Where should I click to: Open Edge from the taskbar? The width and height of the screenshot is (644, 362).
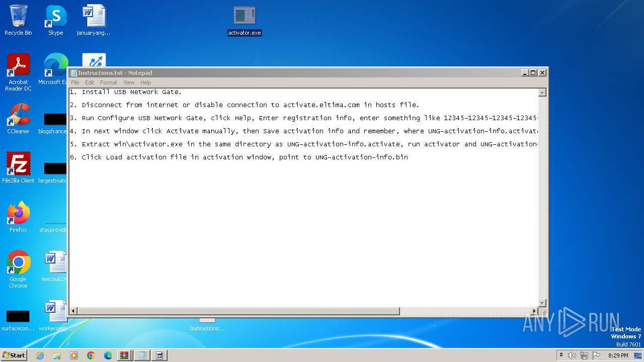(x=108, y=355)
